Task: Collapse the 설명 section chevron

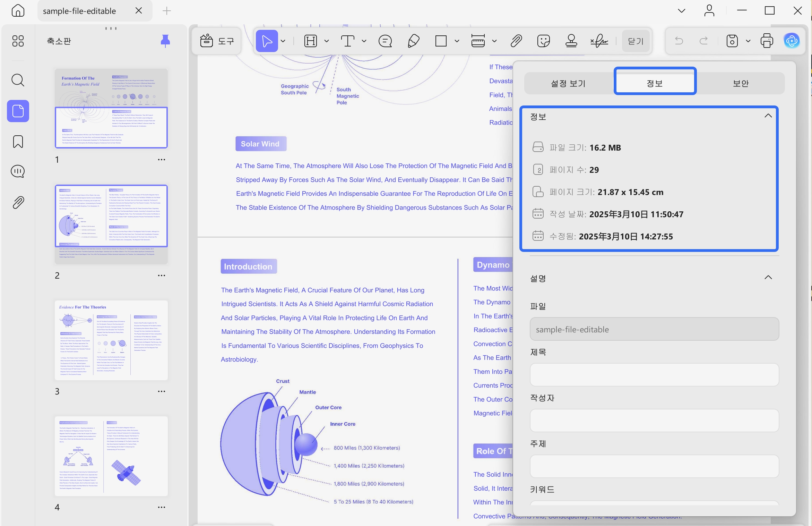Action: point(768,277)
